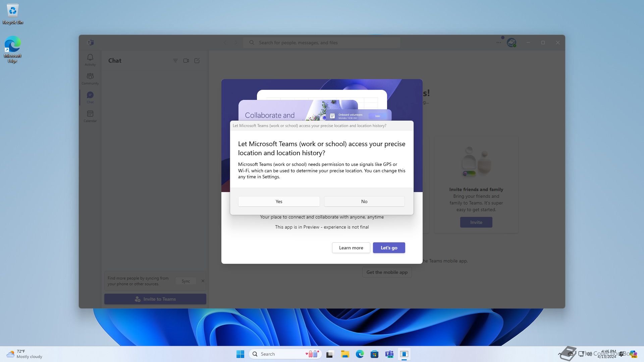Viewport: 644px width, 362px height.
Task: Select the Chat icon in Teams sidebar
Action: point(90,98)
